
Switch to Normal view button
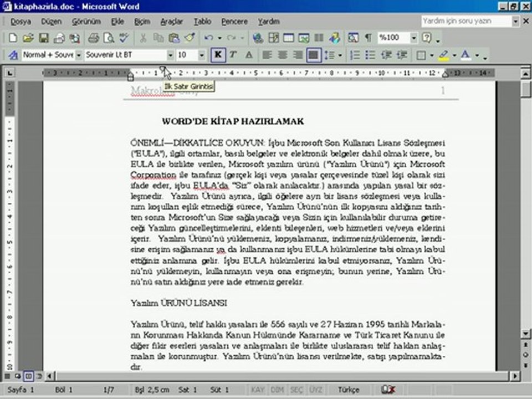(x=7, y=376)
